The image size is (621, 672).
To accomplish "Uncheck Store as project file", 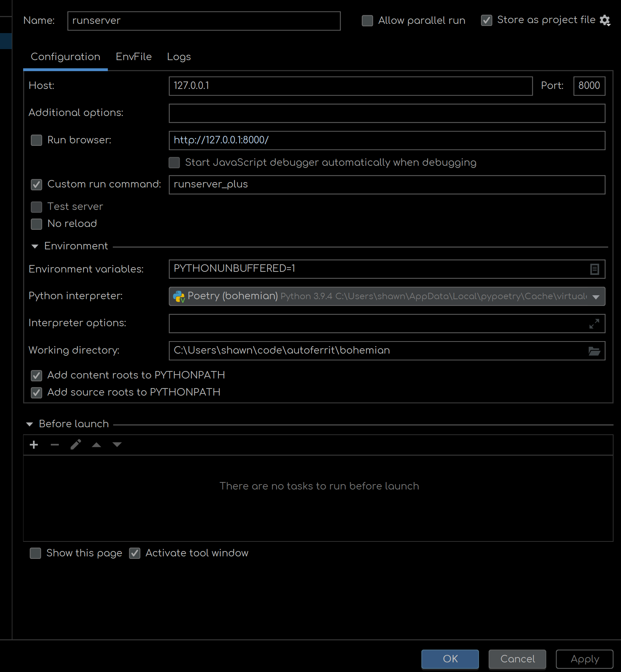I will [486, 20].
